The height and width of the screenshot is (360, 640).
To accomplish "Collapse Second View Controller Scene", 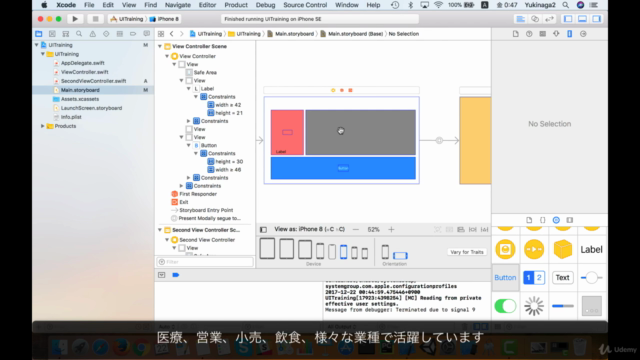I will [x=160, y=230].
